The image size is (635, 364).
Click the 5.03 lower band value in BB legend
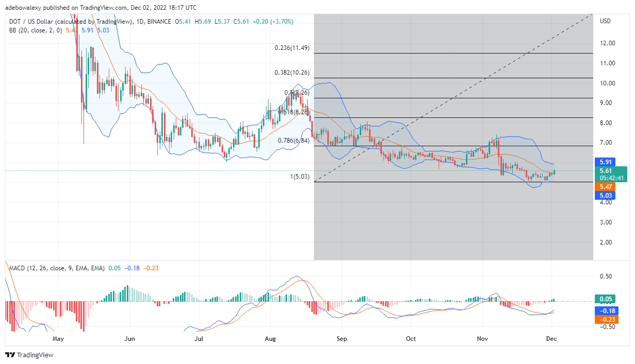point(103,31)
